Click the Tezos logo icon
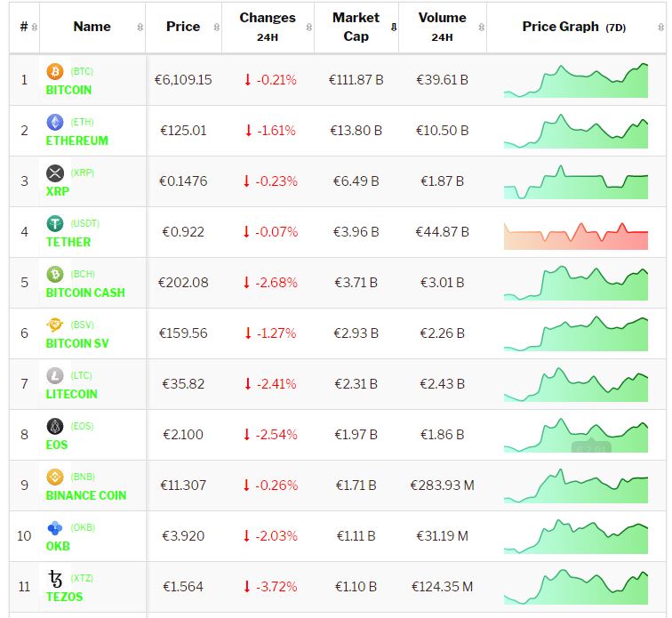The width and height of the screenshot is (672, 618). pos(55,578)
